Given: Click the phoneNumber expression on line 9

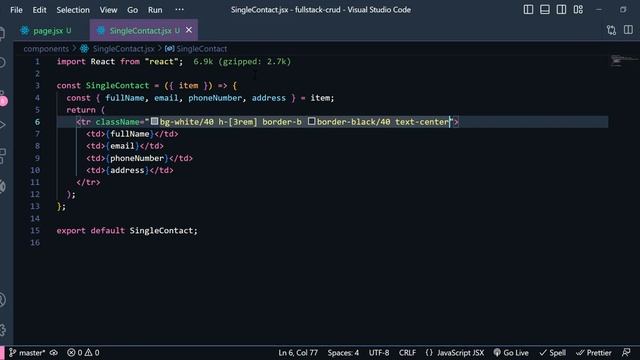Looking at the screenshot, I should (137, 158).
